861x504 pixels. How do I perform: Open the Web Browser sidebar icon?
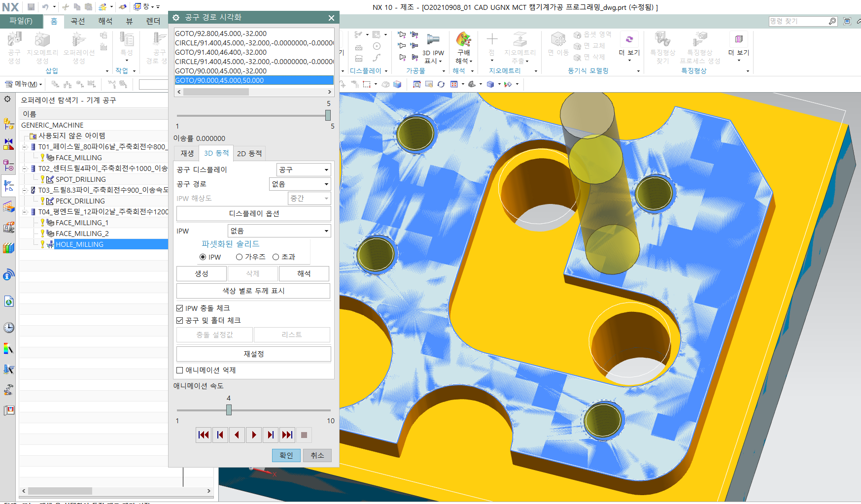pyautogui.click(x=9, y=301)
